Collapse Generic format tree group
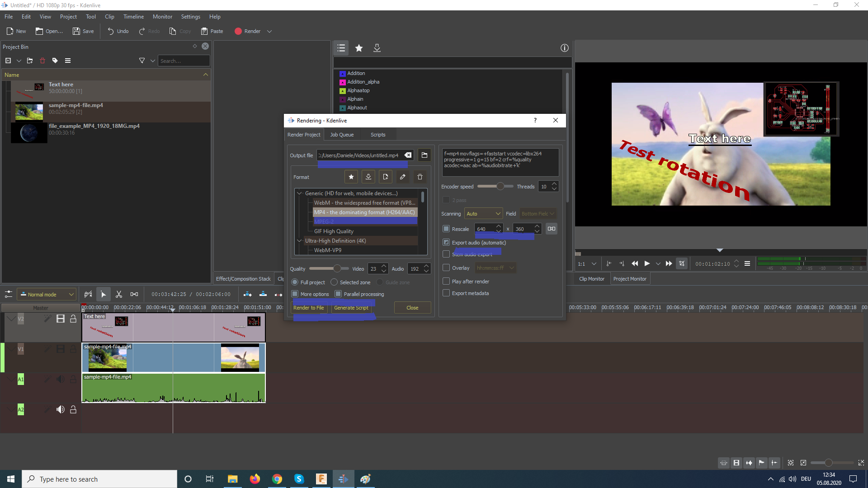The height and width of the screenshot is (488, 868). 299,193
